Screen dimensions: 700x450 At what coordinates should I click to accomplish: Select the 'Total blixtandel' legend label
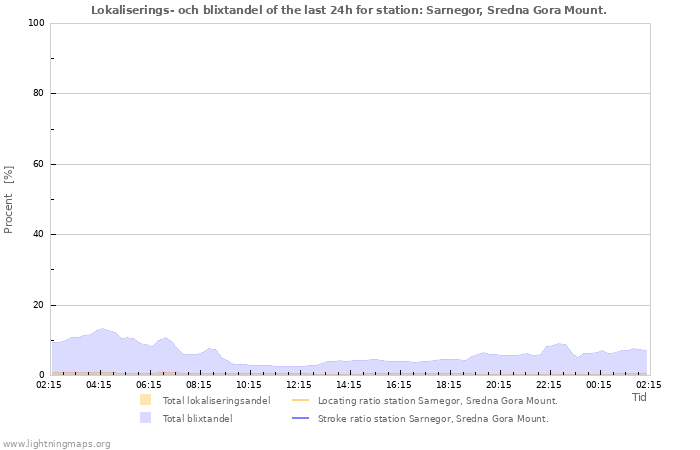(x=197, y=418)
